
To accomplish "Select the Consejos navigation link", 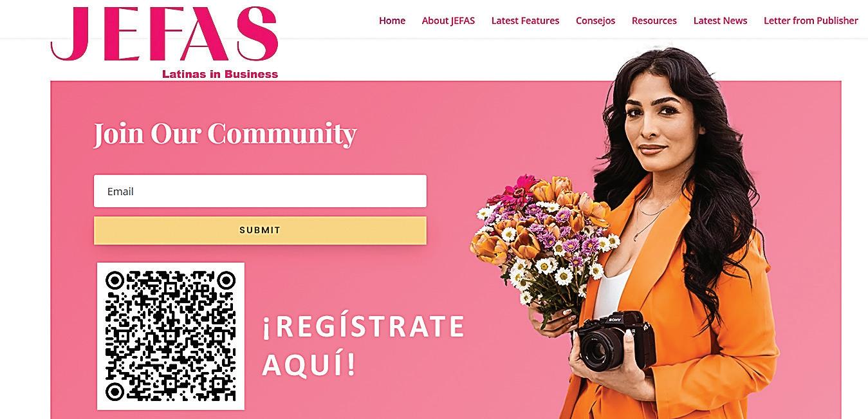I will click(x=595, y=21).
